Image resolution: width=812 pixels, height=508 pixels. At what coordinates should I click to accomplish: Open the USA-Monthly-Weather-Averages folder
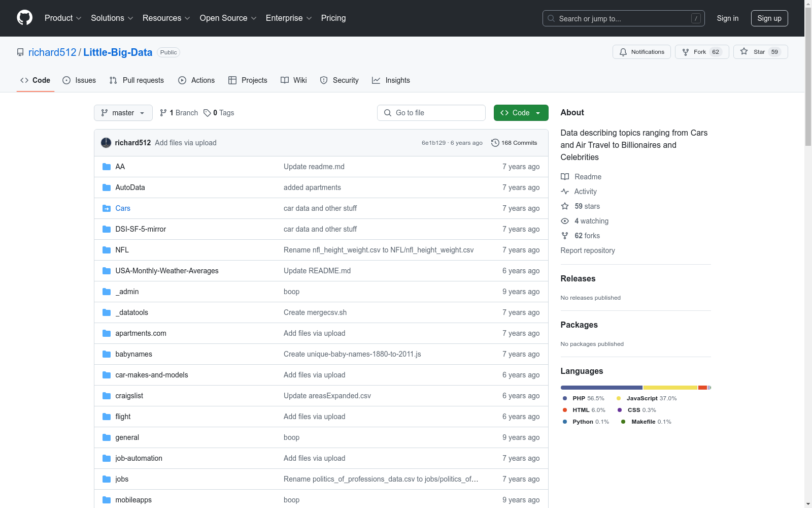[x=167, y=271]
